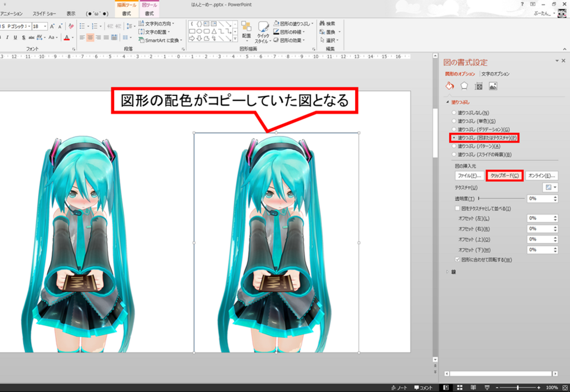The width and height of the screenshot is (570, 392).
Task: Clear all text formatting with the eraser icon
Action: [x=71, y=26]
